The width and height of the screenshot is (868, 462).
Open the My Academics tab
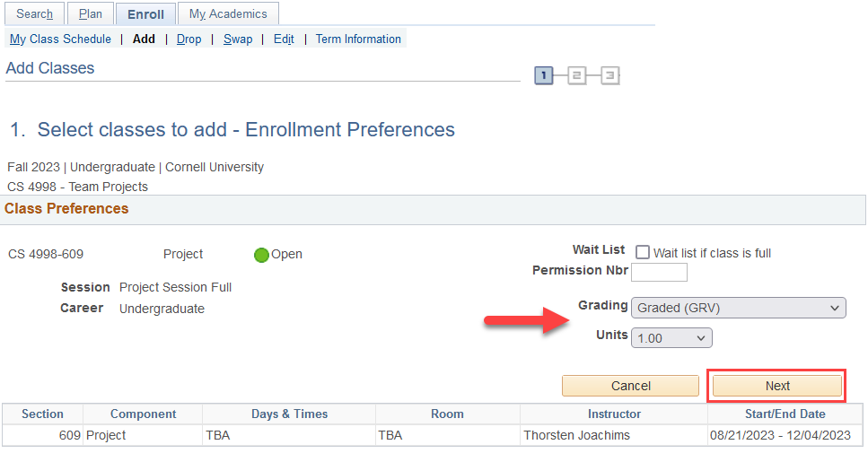228,13
